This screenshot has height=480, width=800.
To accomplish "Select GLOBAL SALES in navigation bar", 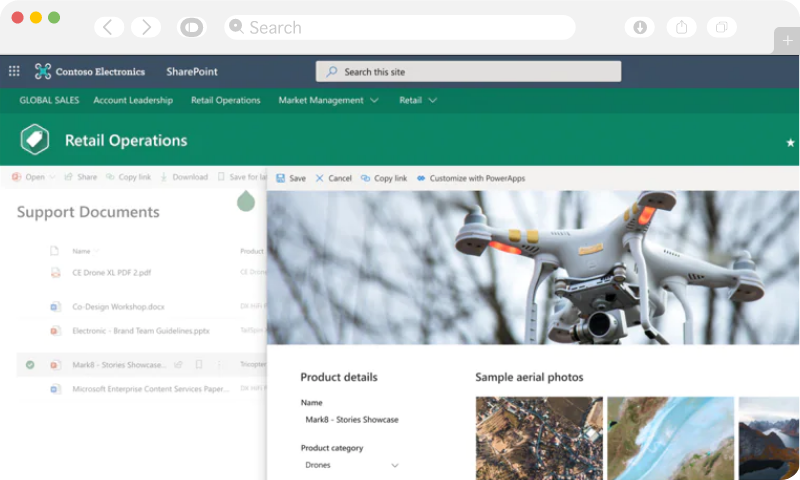I will [49, 100].
